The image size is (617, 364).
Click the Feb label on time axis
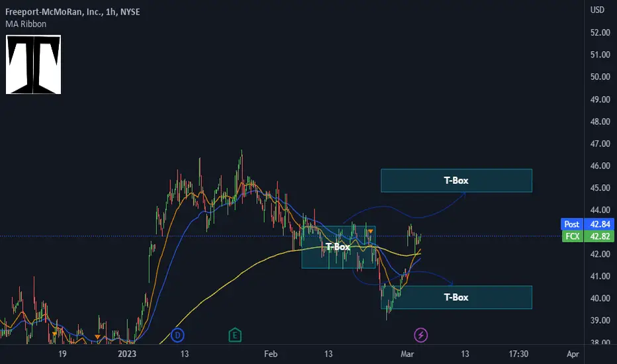(271, 354)
